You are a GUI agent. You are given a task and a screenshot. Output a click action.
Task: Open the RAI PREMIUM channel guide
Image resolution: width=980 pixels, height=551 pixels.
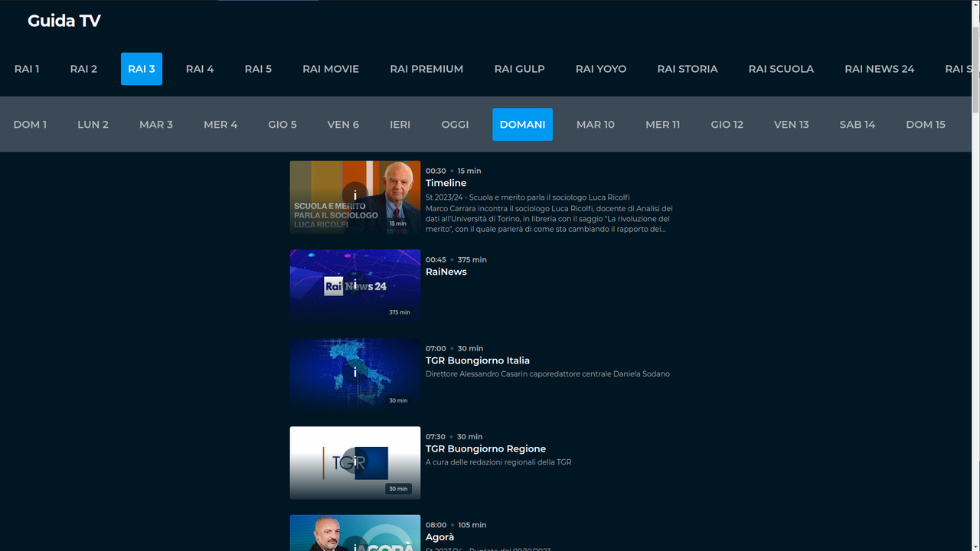point(426,69)
